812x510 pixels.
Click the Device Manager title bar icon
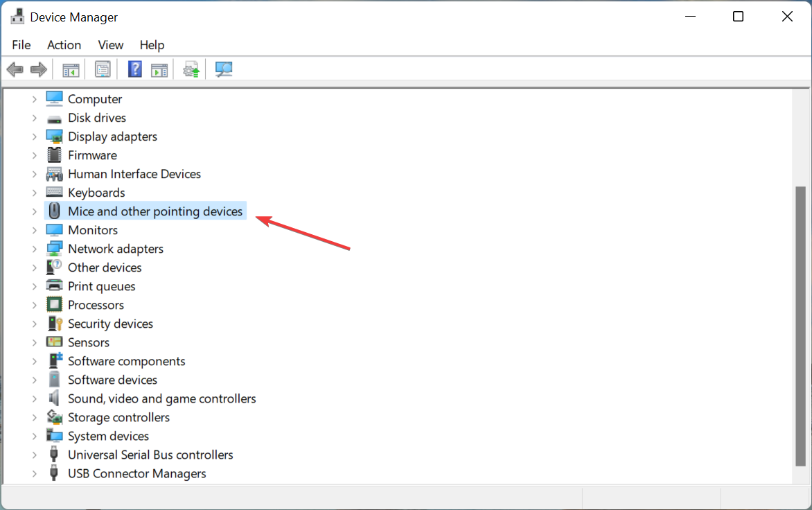pos(17,17)
